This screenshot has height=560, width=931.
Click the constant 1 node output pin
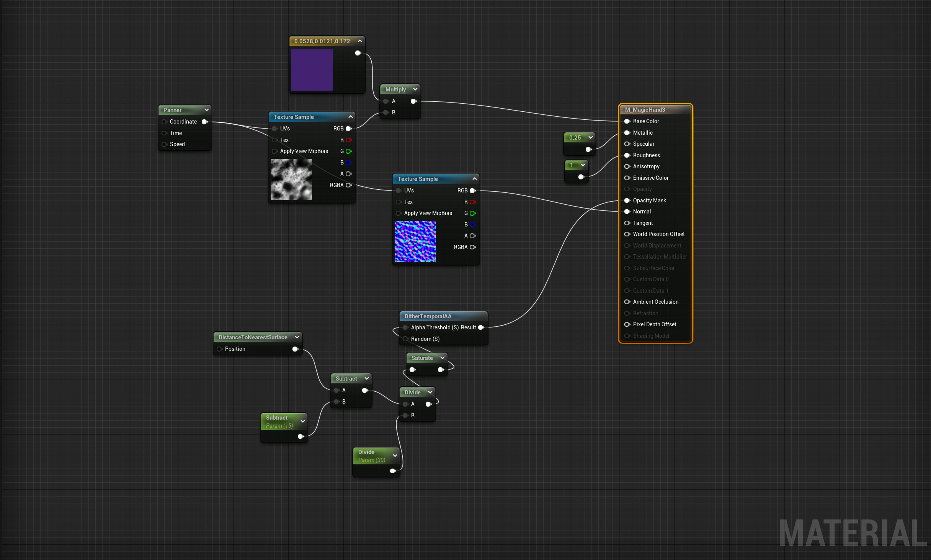581,177
